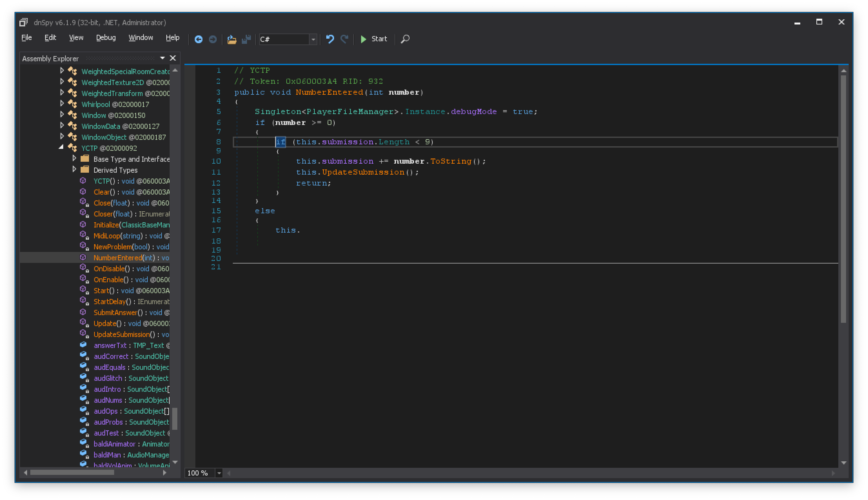Select the UpdateSubmission method in the tree
The height and width of the screenshot is (500, 868).
(x=122, y=334)
